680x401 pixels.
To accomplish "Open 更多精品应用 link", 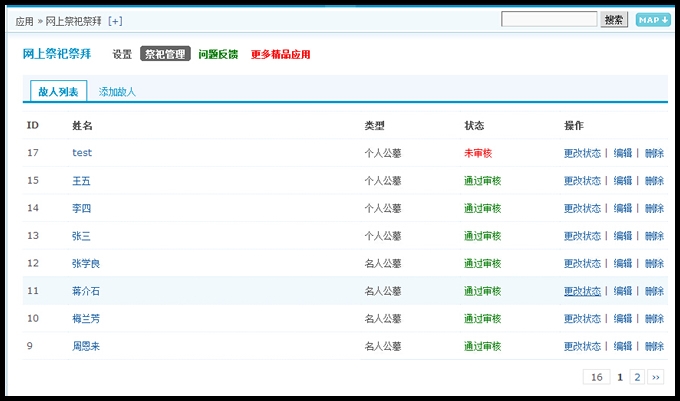I will (x=280, y=54).
